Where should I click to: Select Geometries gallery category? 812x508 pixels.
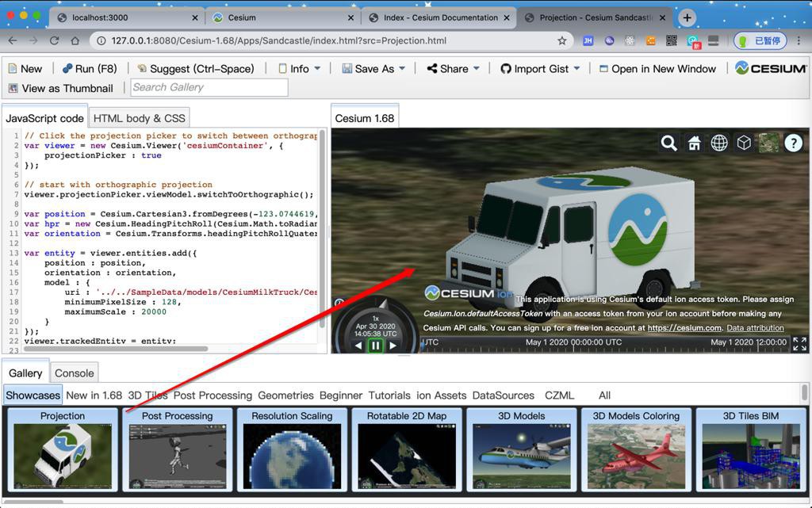(285, 395)
